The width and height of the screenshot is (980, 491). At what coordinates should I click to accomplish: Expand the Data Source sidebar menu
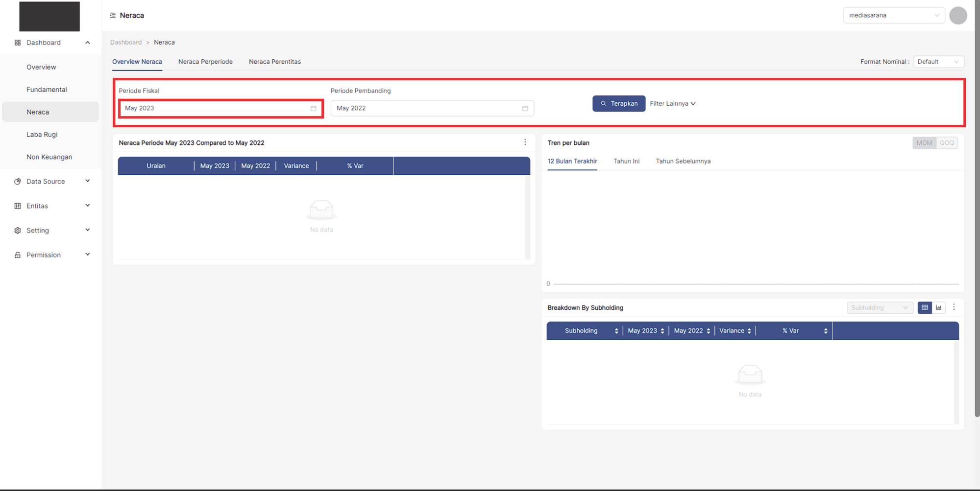coord(51,182)
